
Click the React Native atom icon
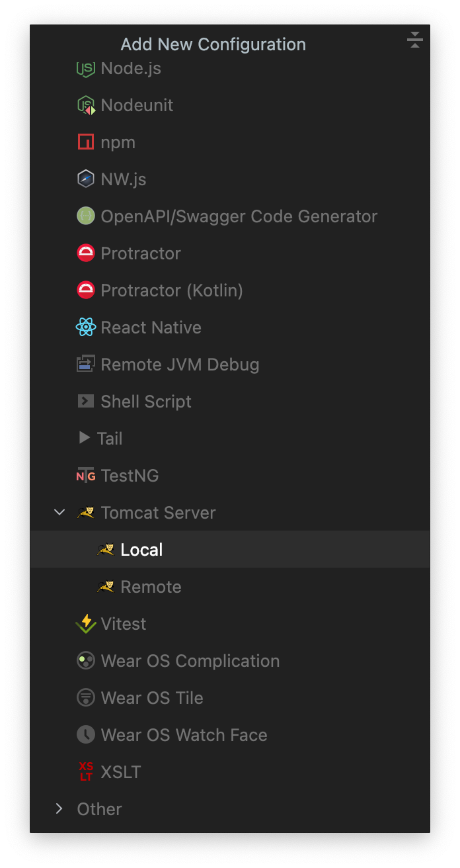point(86,327)
